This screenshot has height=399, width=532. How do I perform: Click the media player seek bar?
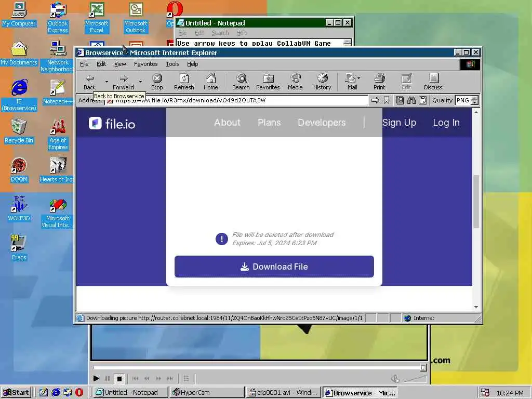[258, 367]
